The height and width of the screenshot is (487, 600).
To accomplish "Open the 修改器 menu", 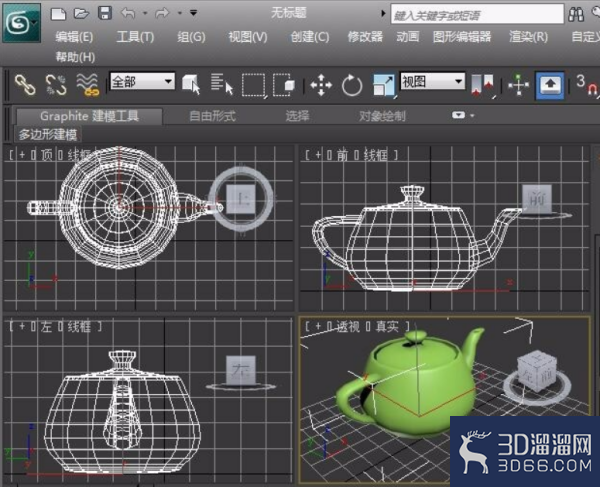I will click(x=365, y=37).
